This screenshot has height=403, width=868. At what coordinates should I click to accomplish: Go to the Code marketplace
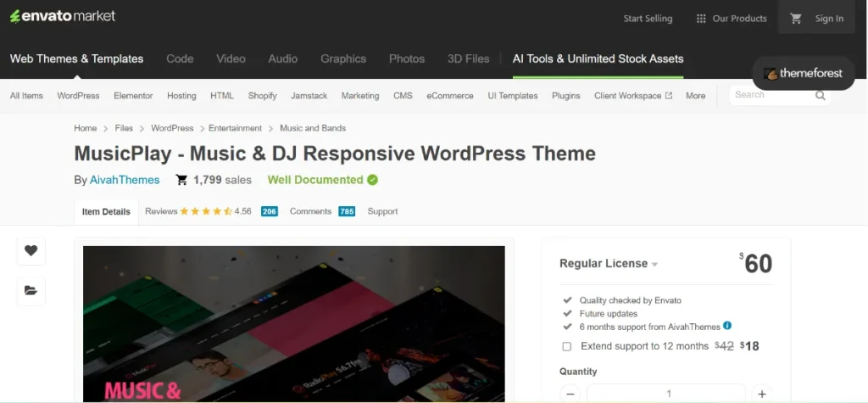point(180,59)
